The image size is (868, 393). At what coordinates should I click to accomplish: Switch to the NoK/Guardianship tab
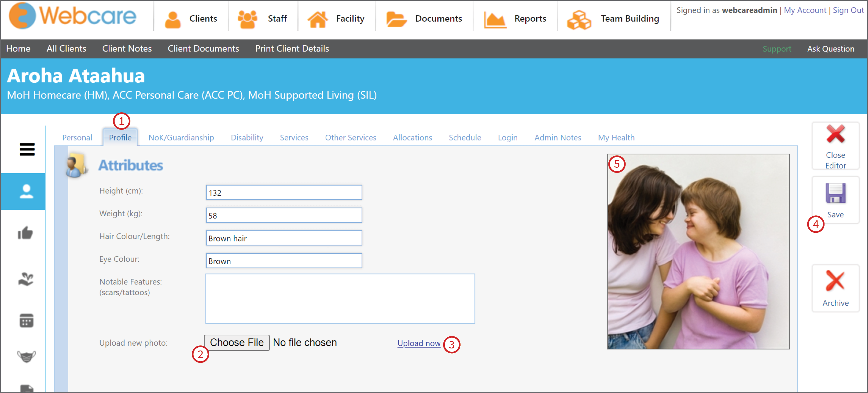pyautogui.click(x=181, y=138)
